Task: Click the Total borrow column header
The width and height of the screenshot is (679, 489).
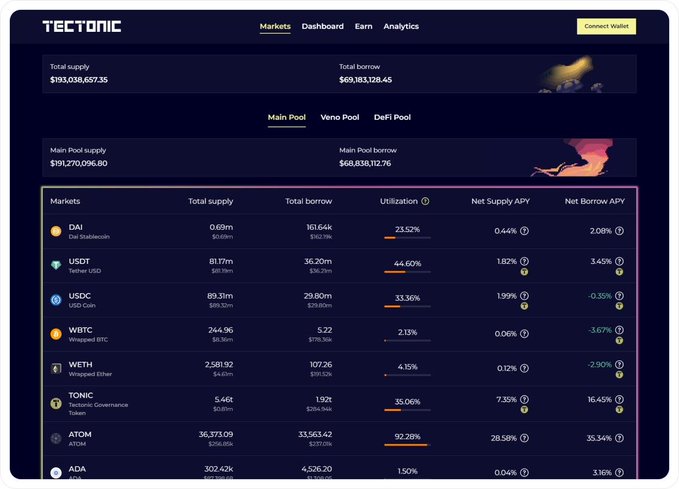Action: tap(308, 201)
